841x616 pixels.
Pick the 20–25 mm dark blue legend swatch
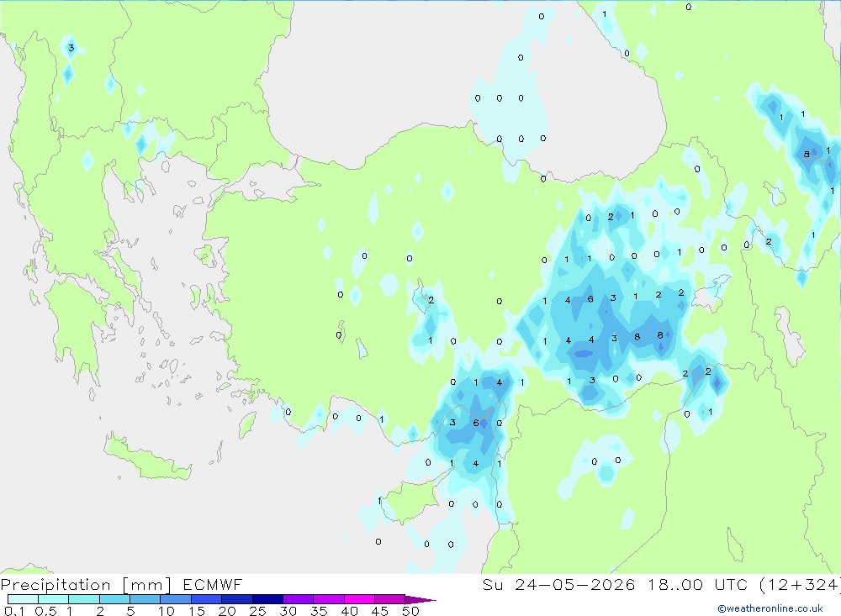point(236,599)
